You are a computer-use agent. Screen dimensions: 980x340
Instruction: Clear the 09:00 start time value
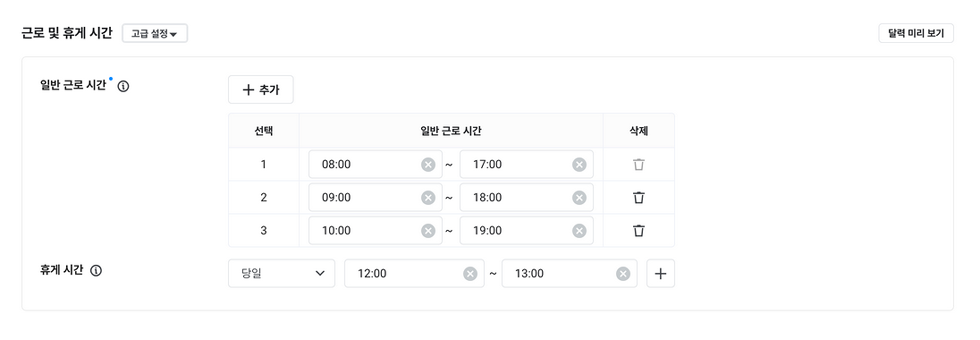point(428,198)
